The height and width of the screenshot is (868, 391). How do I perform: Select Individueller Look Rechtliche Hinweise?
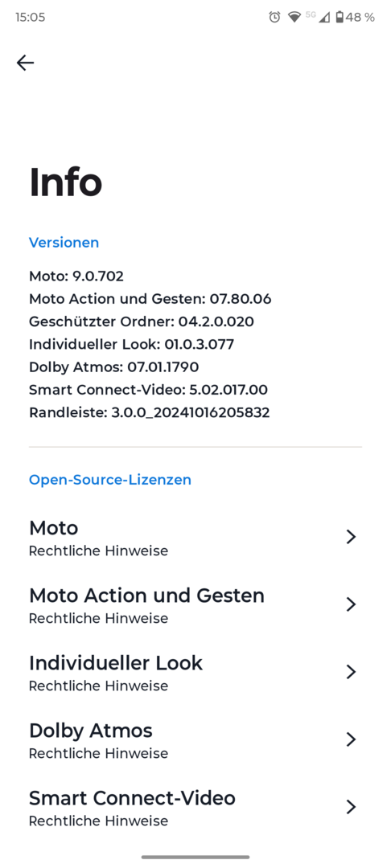point(195,672)
